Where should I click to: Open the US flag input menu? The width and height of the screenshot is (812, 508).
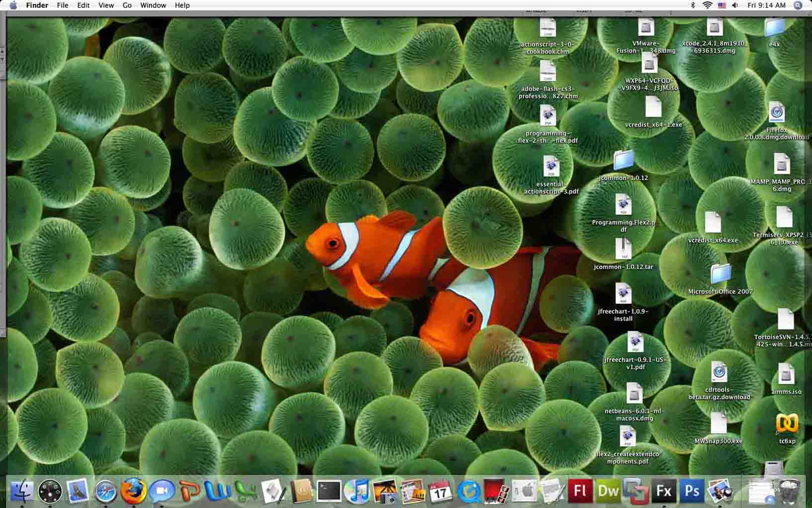(722, 5)
